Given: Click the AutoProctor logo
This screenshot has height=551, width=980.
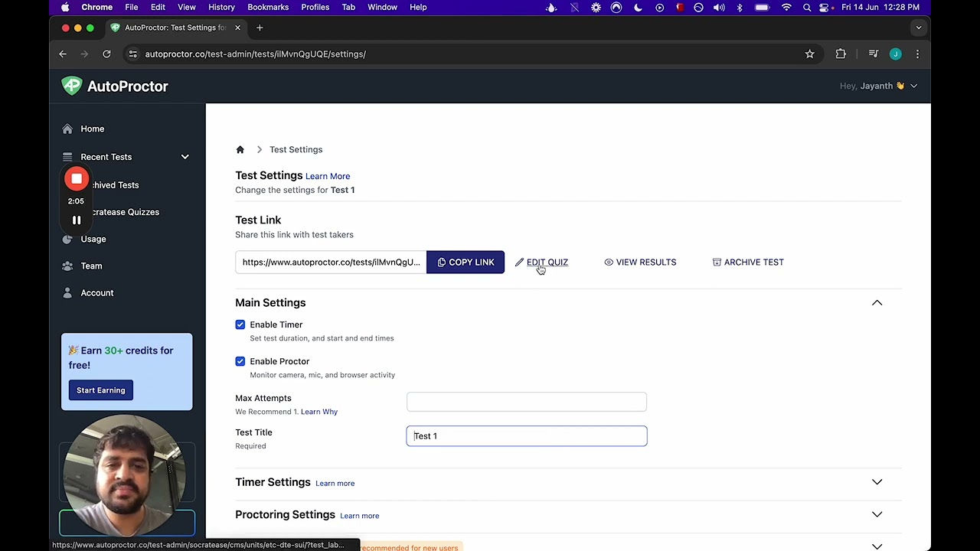Looking at the screenshot, I should (x=115, y=86).
